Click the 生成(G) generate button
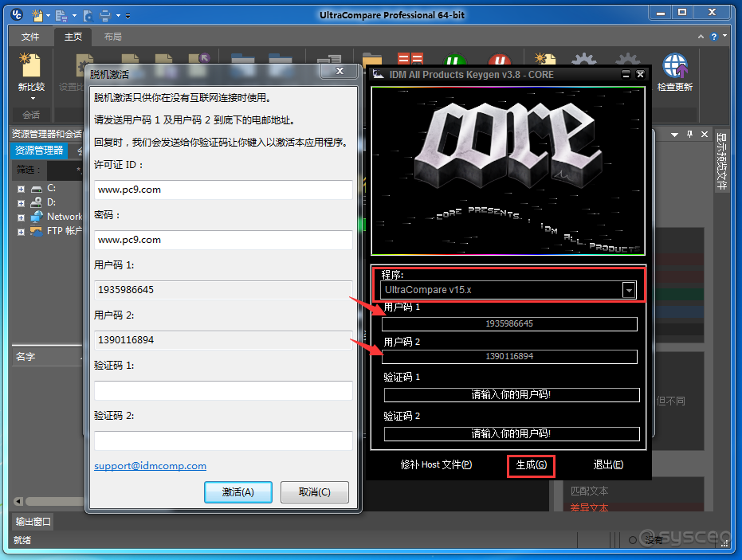The height and width of the screenshot is (560, 742). (531, 465)
